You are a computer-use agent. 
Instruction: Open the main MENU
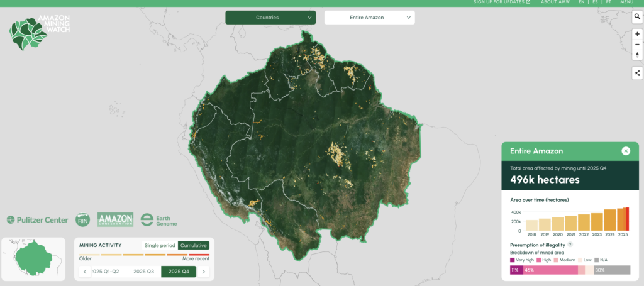click(x=626, y=2)
